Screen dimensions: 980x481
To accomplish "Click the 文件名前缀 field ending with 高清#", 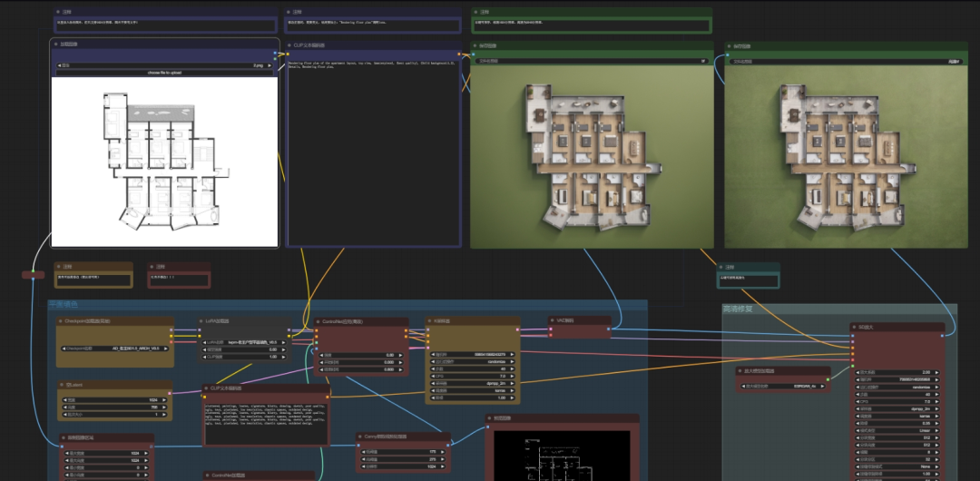I will click(x=847, y=62).
